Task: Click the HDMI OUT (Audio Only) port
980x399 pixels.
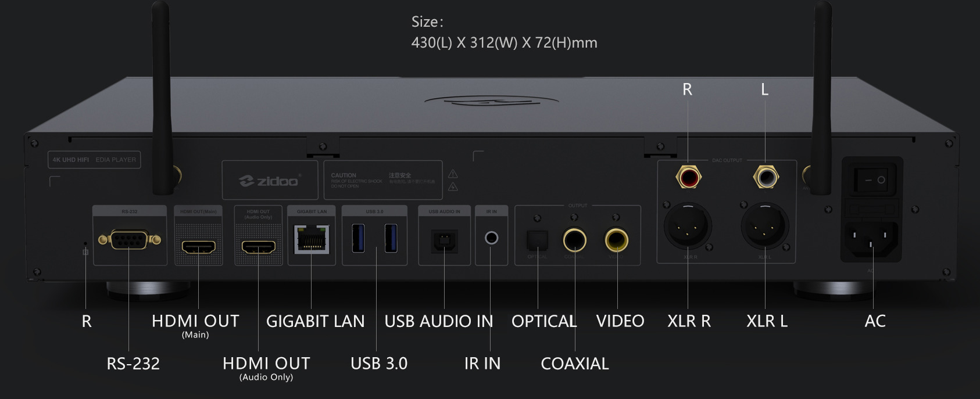Action: (x=259, y=247)
